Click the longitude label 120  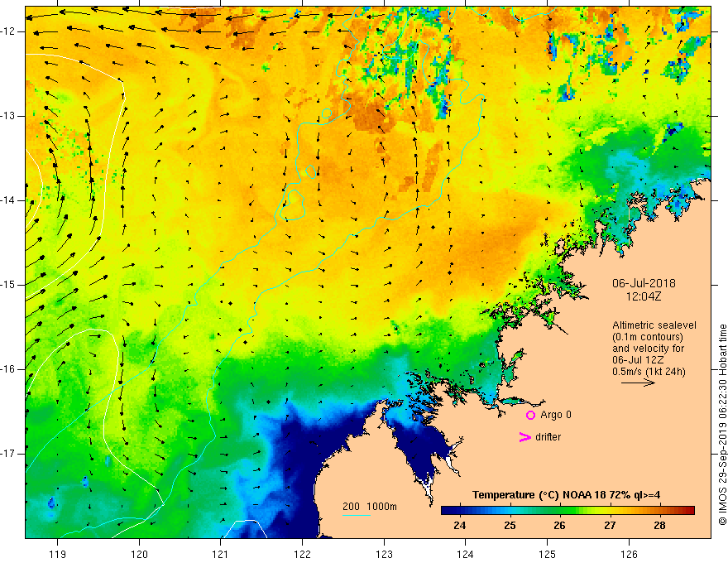[x=139, y=554]
